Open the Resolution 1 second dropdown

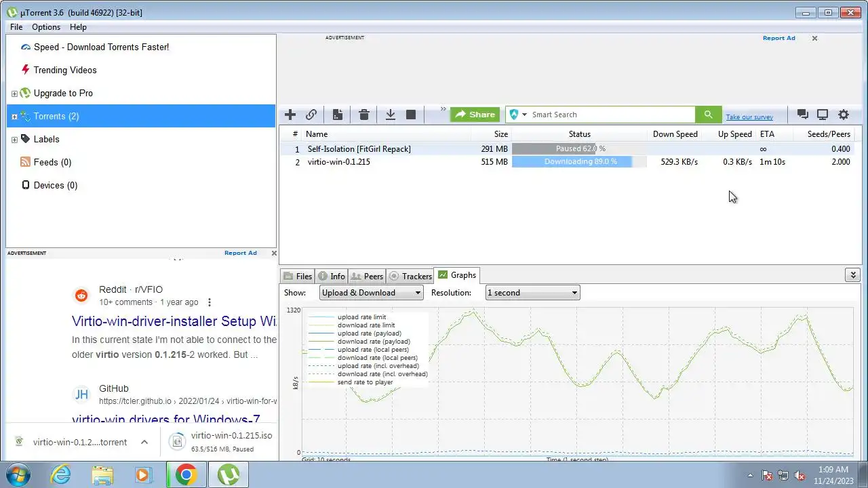[x=532, y=293]
